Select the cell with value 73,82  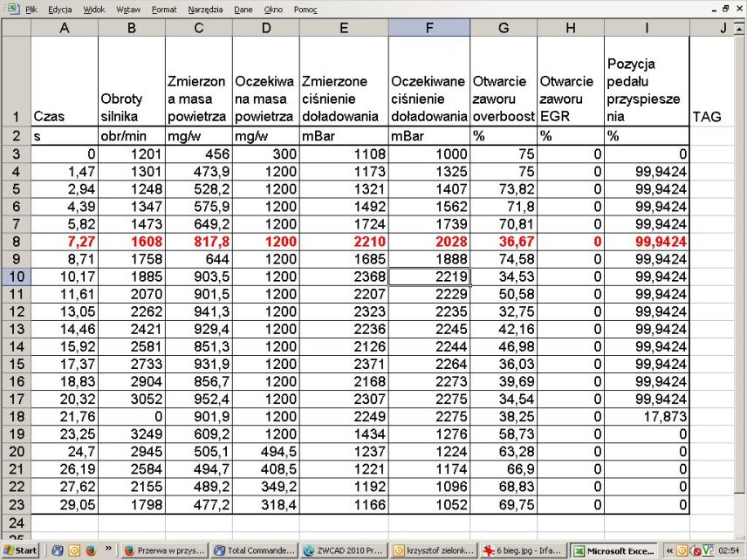coord(504,189)
